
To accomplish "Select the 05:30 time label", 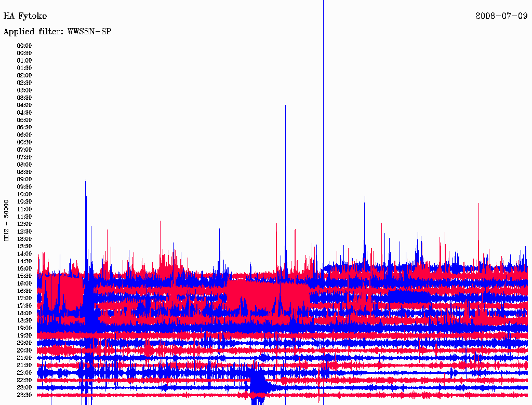I will [x=24, y=128].
